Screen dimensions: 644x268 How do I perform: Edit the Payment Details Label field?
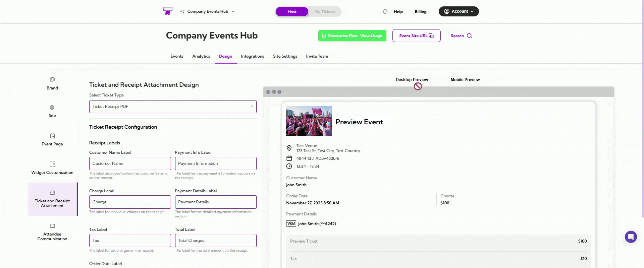(x=216, y=202)
